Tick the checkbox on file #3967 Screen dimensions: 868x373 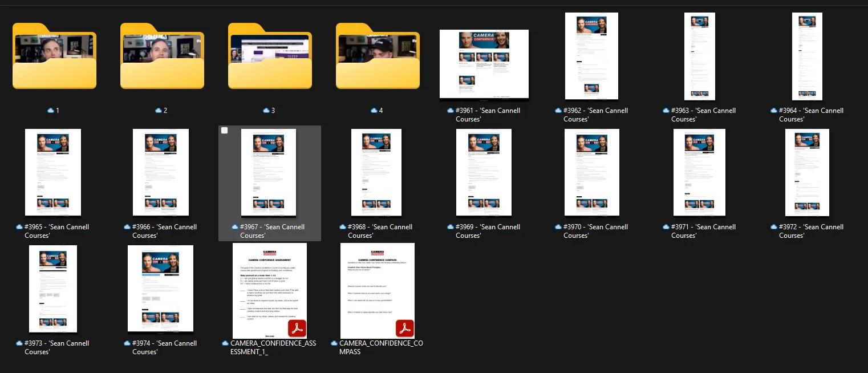pos(225,131)
